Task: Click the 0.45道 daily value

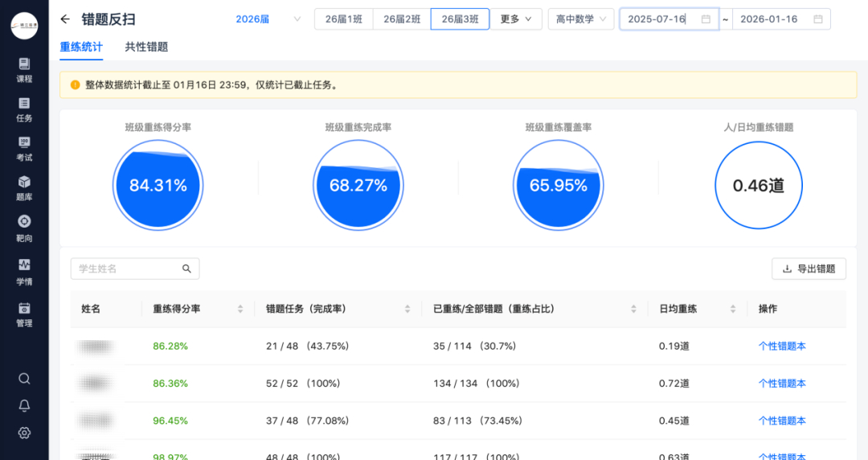Action: (674, 421)
